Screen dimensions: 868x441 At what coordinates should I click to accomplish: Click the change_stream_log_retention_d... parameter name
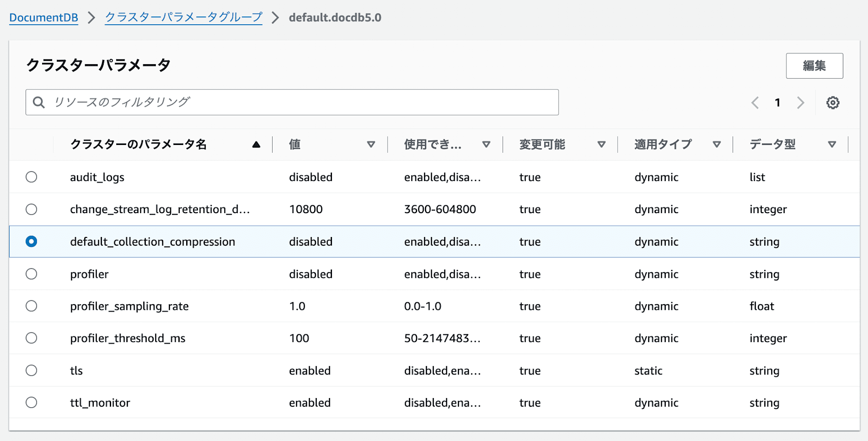(x=160, y=209)
